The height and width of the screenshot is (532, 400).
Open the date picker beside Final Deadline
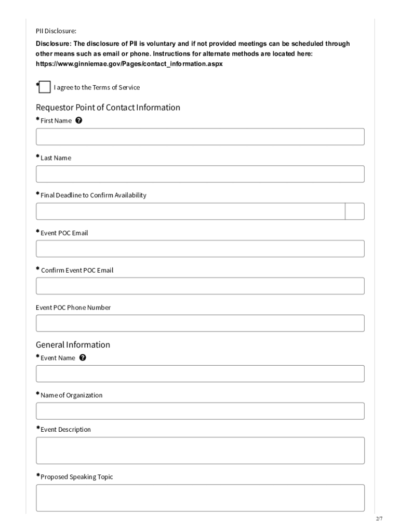[354, 211]
